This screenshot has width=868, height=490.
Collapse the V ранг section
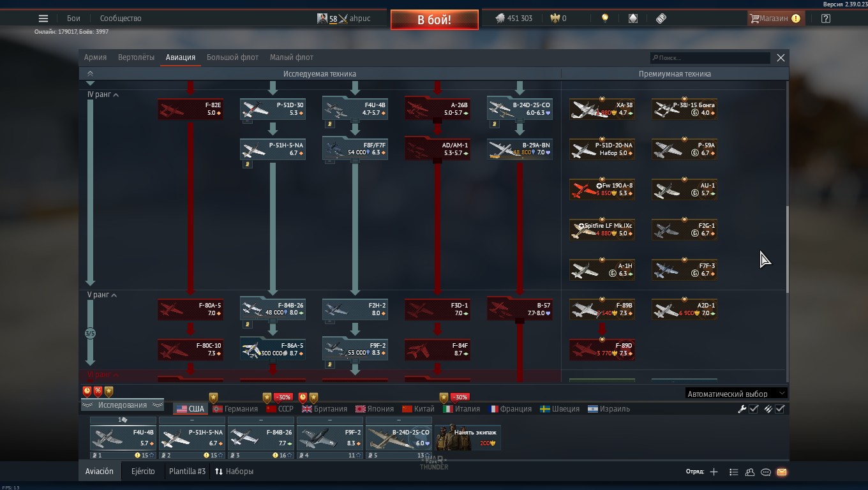pos(102,295)
